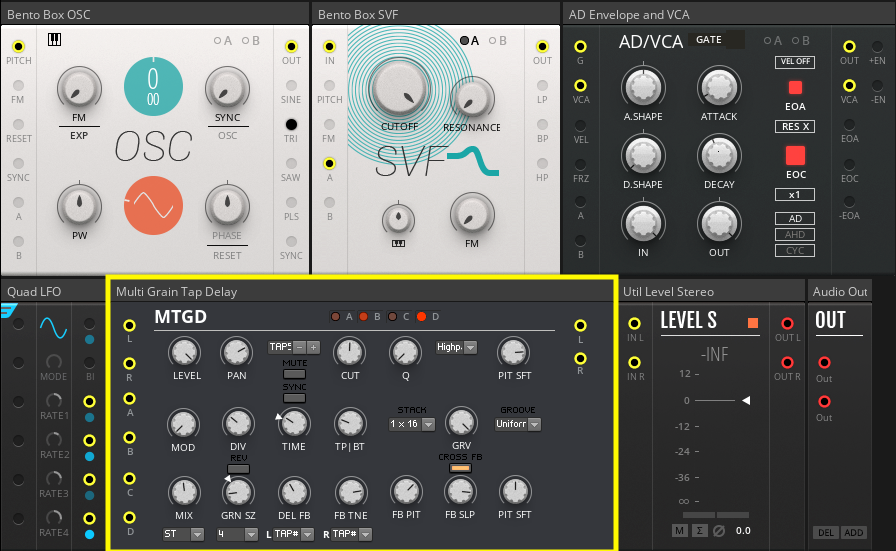Click the TRI output jack on OSC
This screenshot has height=551, width=896.
[x=291, y=124]
